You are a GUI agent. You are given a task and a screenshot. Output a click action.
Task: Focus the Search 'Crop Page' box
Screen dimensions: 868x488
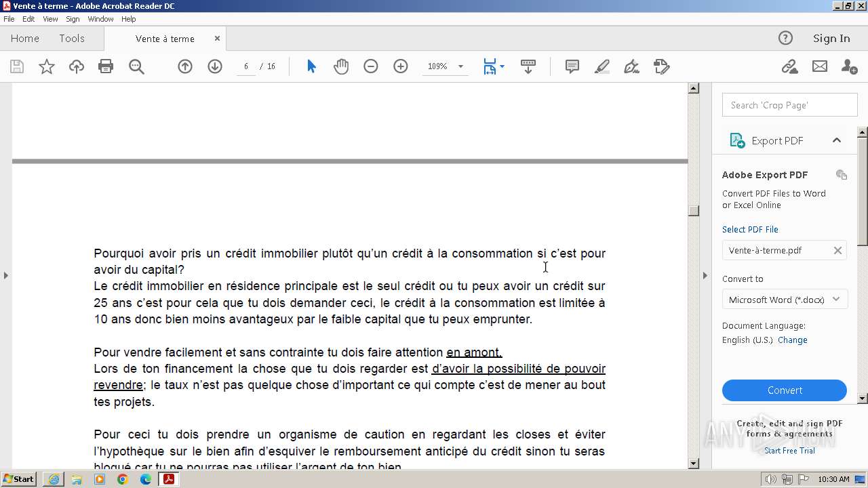click(x=789, y=105)
